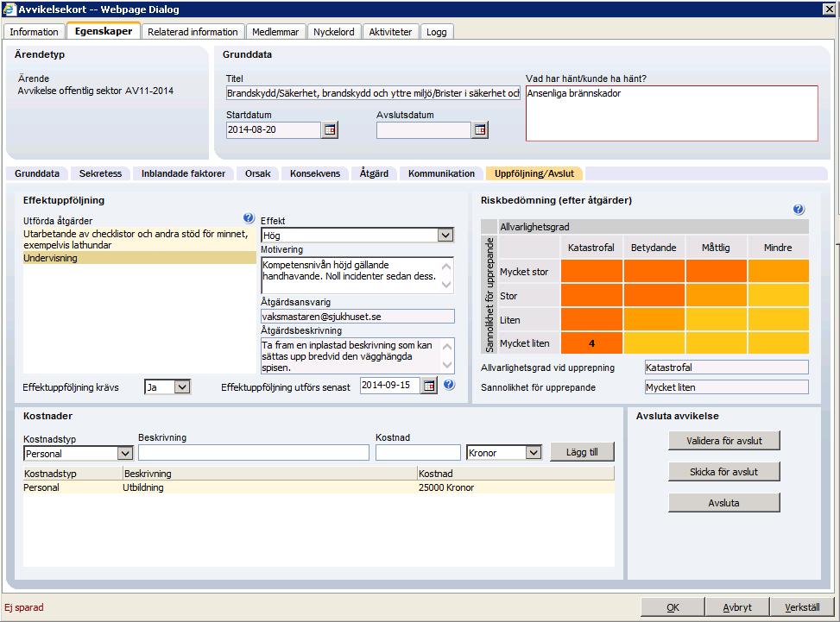Image resolution: width=840 pixels, height=622 pixels.
Task: Click the follow-up date field 2014-09-15
Action: pos(390,386)
